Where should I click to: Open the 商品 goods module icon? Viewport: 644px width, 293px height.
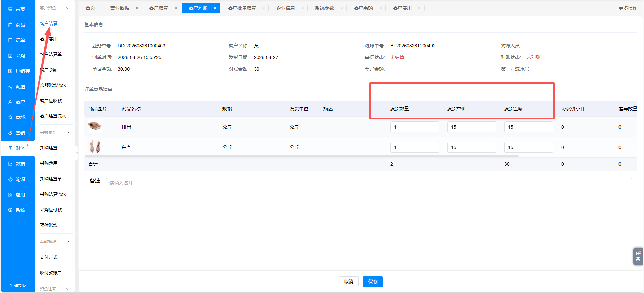click(x=10, y=25)
